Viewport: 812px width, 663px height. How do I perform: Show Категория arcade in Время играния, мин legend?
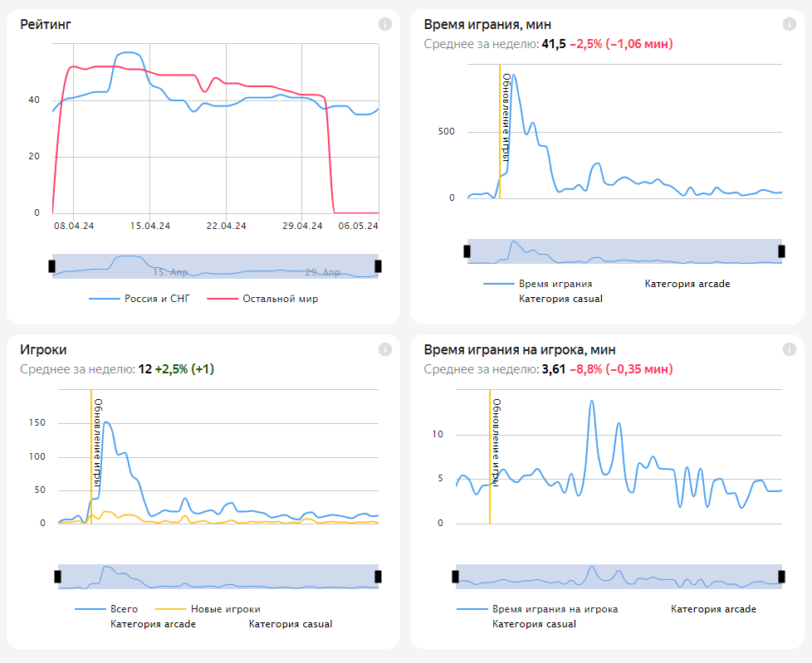point(687,284)
